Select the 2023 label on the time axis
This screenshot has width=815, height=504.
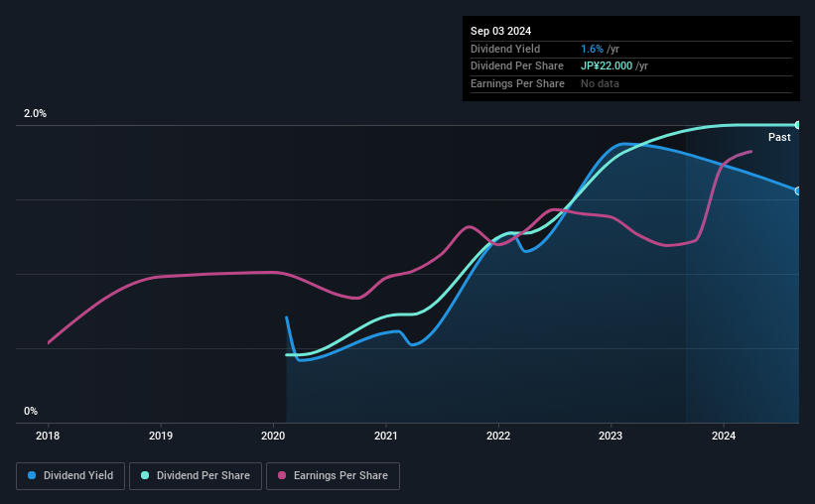pos(611,435)
